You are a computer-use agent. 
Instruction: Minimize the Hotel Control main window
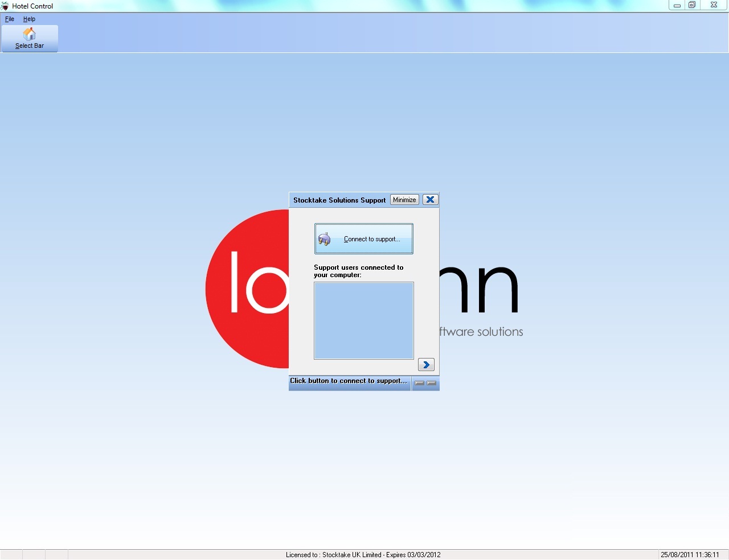click(x=677, y=5)
